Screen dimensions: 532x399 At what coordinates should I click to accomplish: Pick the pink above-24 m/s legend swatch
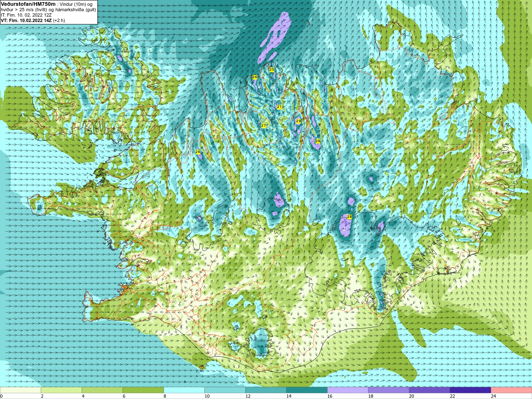tap(512, 390)
